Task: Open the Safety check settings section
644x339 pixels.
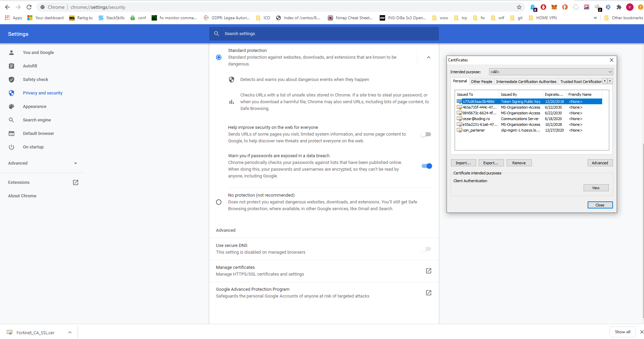Action: pos(35,79)
